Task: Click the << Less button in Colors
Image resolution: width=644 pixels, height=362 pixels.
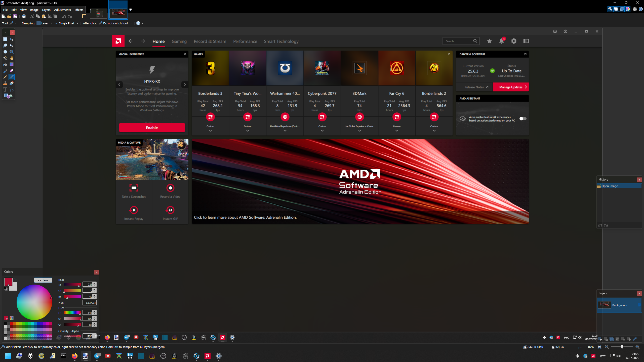Action: click(43, 280)
